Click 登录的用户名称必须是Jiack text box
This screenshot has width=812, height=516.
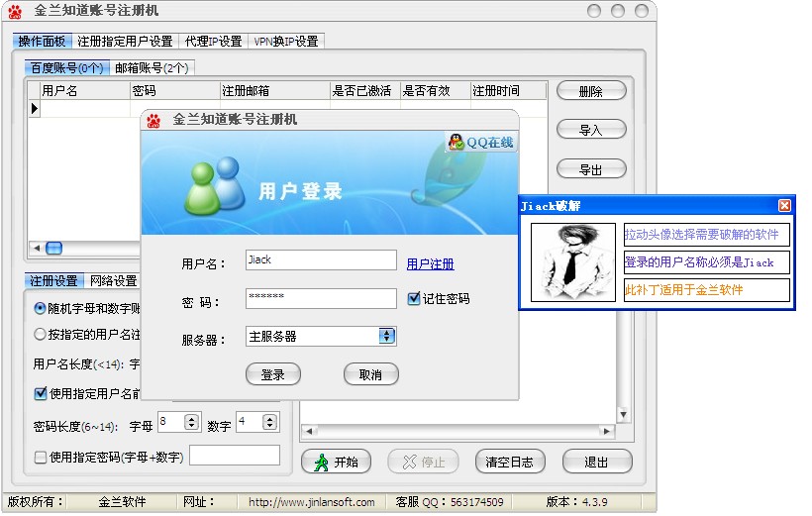tap(707, 262)
